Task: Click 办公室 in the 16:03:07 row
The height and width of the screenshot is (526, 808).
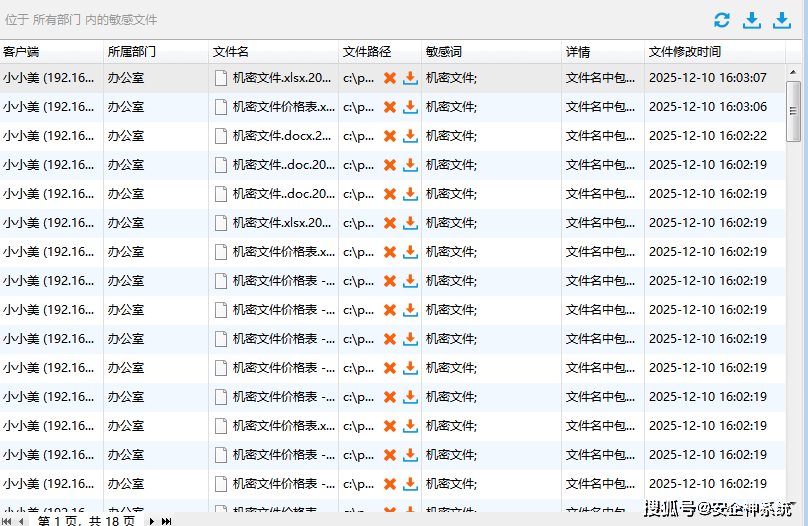Action: (x=126, y=78)
